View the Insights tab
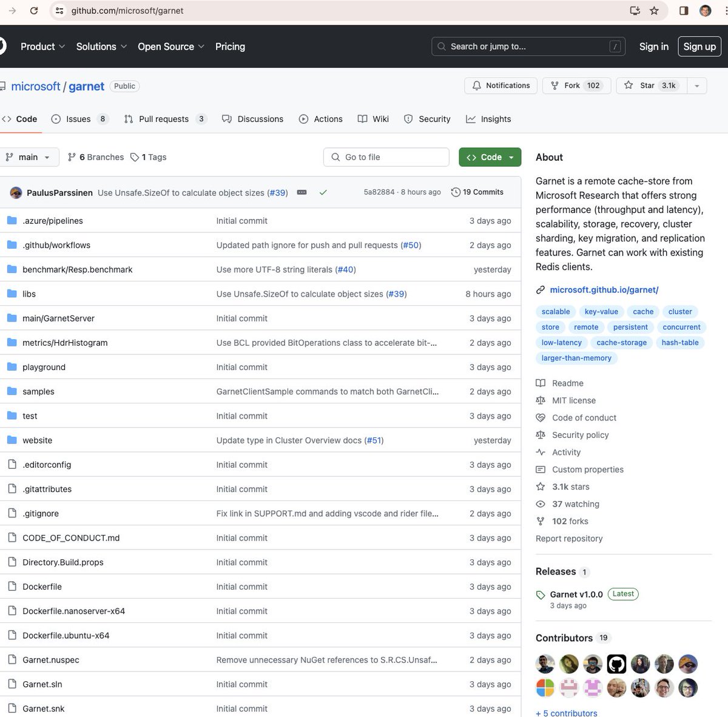This screenshot has height=717, width=728. pos(489,119)
